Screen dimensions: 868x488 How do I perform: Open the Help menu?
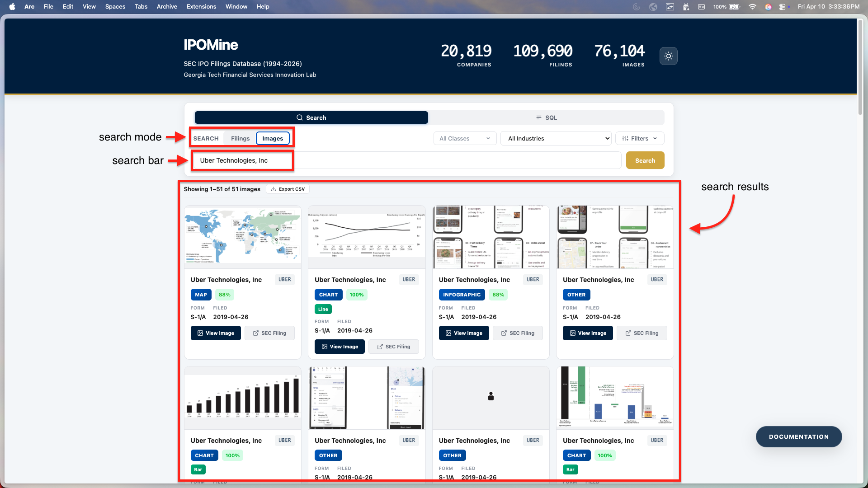click(x=263, y=6)
